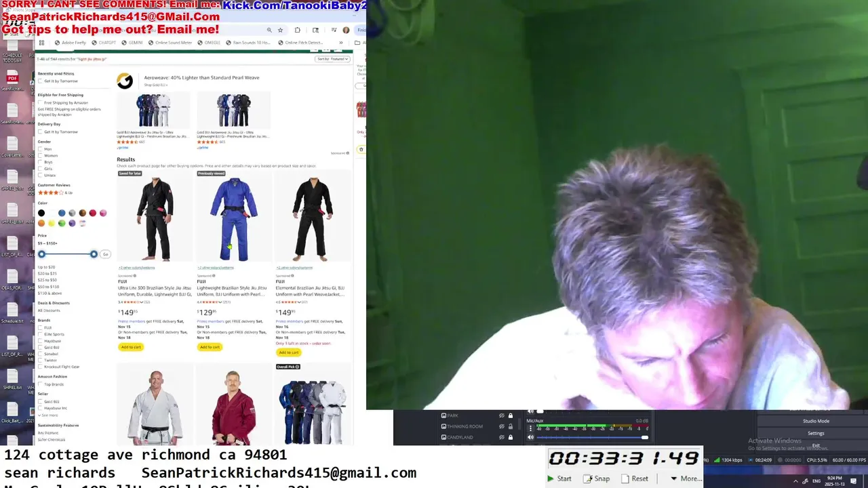Open OBS Settings button
This screenshot has width=868, height=488.
pos(816,433)
